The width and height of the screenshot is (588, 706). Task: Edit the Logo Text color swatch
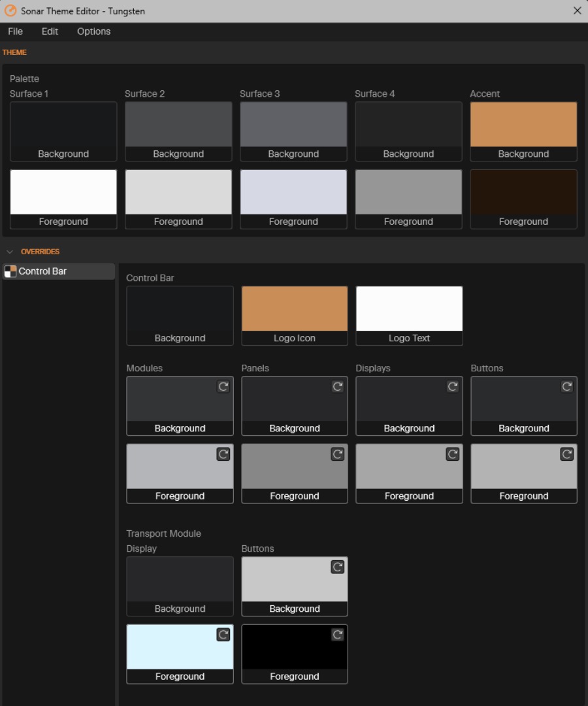[410, 316]
